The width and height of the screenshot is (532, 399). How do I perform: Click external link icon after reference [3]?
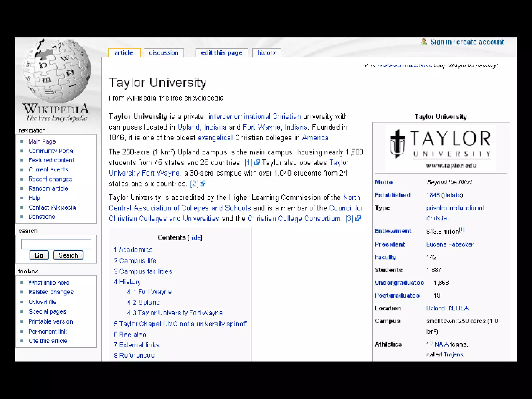pyautogui.click(x=358, y=218)
